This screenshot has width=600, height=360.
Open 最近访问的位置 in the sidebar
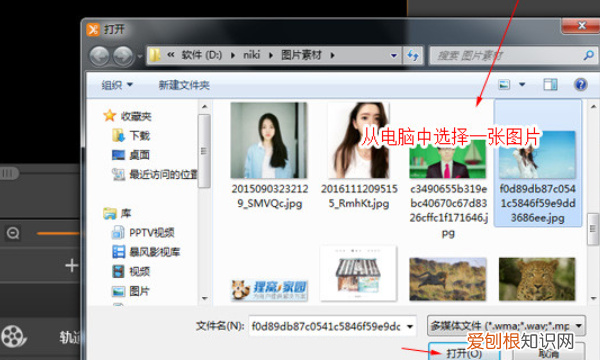click(x=155, y=174)
